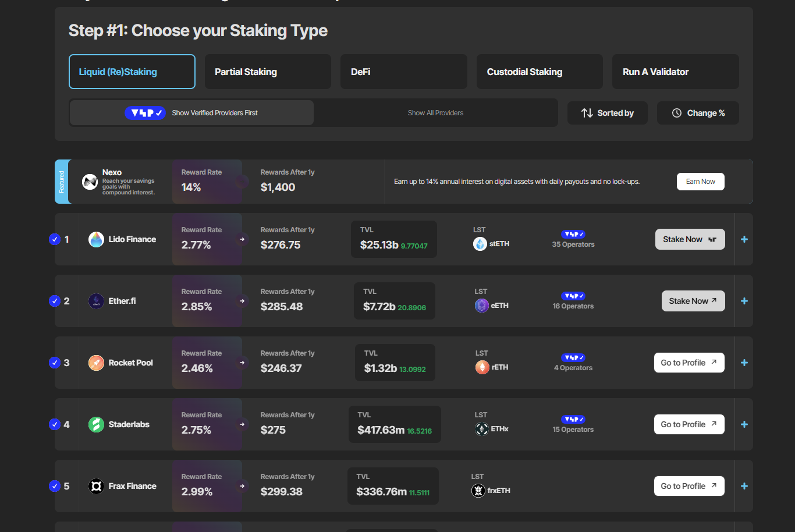The height and width of the screenshot is (532, 795).
Task: Click the Lido Finance logo icon
Action: (96, 239)
